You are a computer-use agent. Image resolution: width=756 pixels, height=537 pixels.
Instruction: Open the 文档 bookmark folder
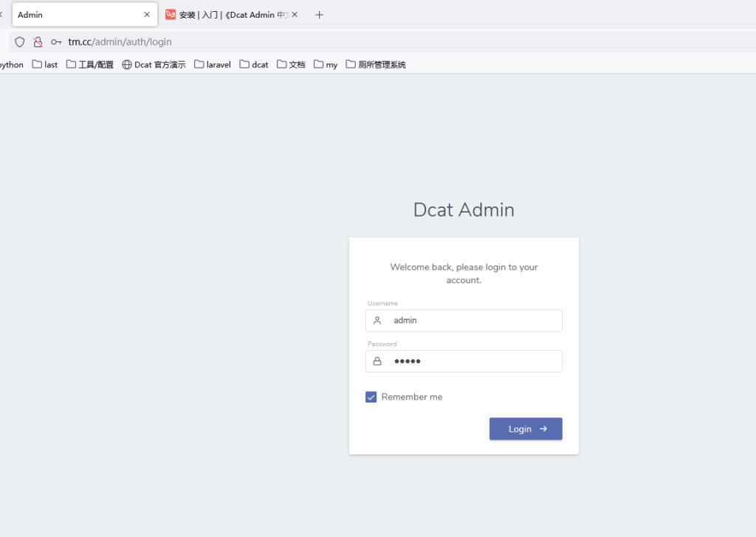(x=291, y=64)
